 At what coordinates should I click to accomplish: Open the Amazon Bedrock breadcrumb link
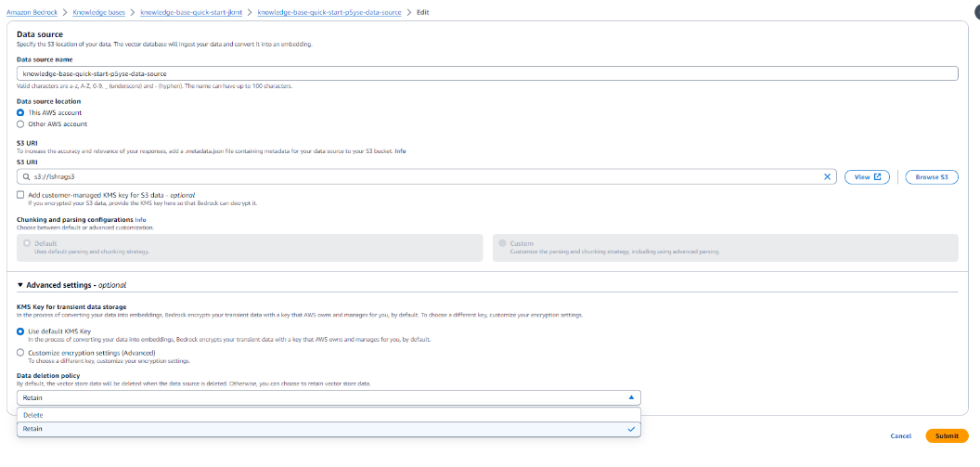click(x=32, y=12)
